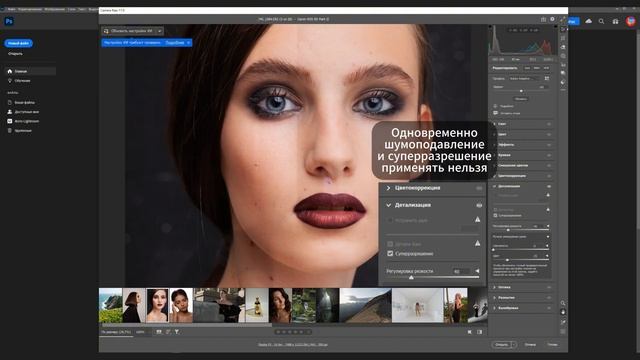This screenshot has width=640, height=360.
Task: Open the Редактирование menu in Photoshop
Action: point(30,9)
